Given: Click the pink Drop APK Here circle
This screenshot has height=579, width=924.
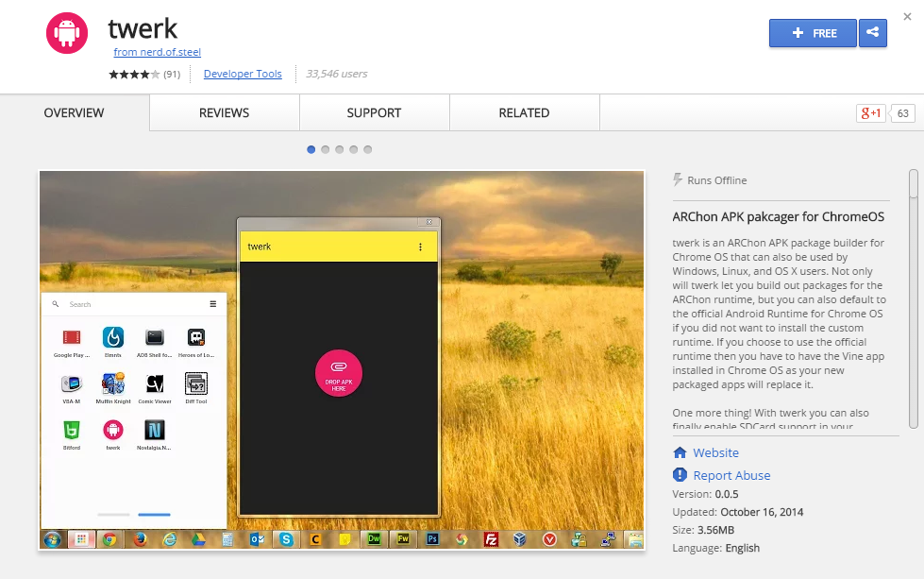Looking at the screenshot, I should pyautogui.click(x=339, y=373).
